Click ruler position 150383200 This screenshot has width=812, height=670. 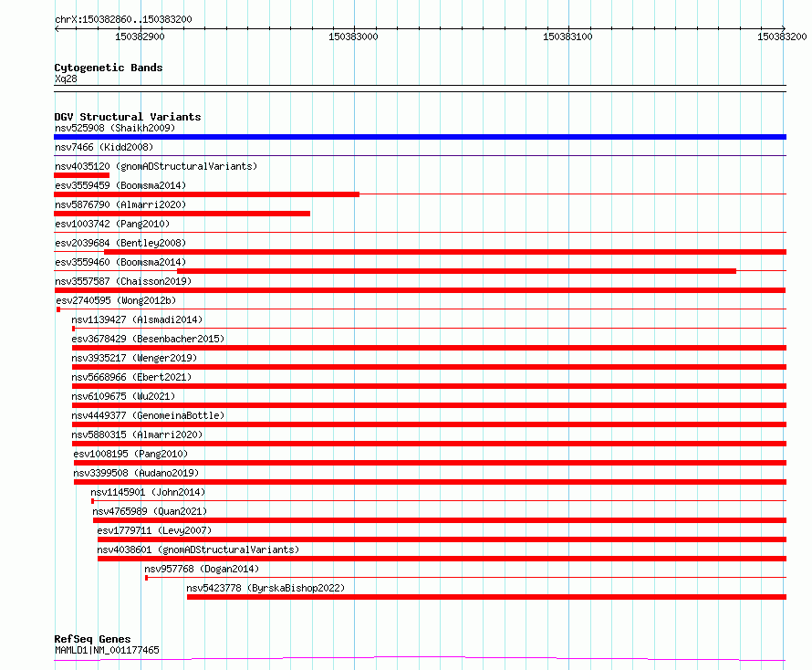(782, 37)
